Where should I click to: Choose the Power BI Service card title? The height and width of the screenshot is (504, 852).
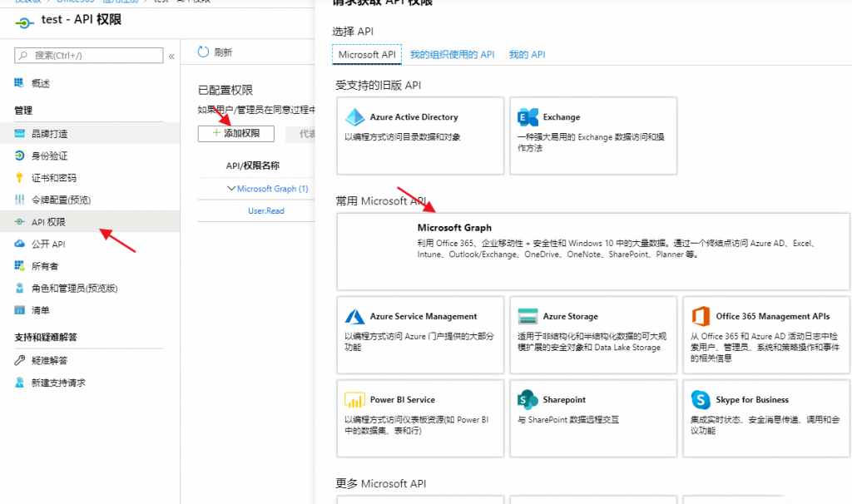click(402, 400)
